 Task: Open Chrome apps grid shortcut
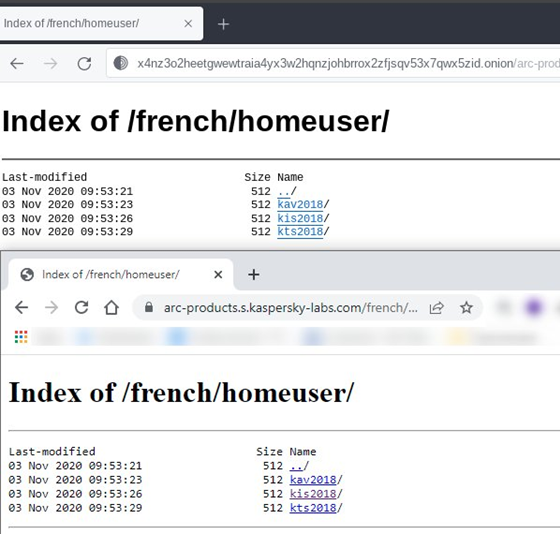coord(21,337)
